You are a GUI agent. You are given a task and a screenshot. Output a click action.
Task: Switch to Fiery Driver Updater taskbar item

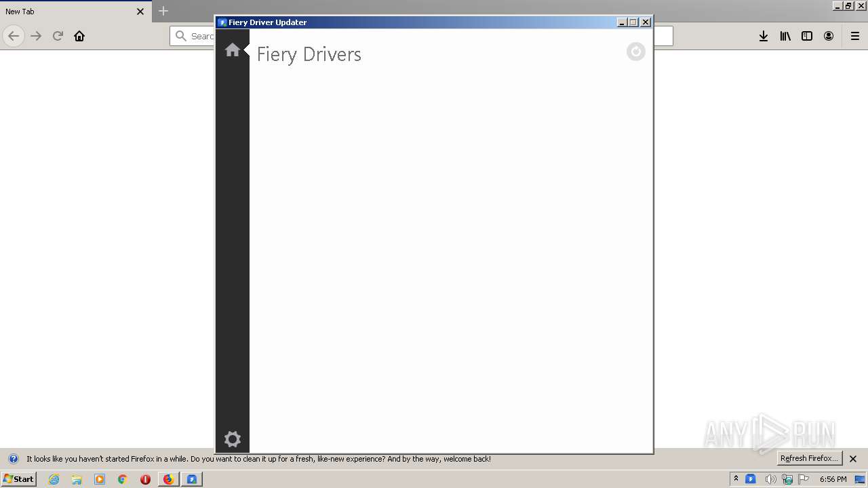pyautogui.click(x=192, y=479)
